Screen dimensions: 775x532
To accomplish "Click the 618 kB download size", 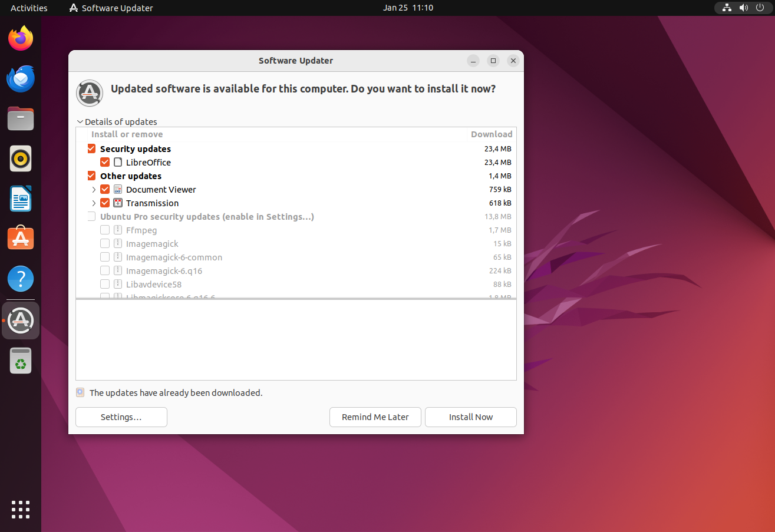I will (x=500, y=203).
